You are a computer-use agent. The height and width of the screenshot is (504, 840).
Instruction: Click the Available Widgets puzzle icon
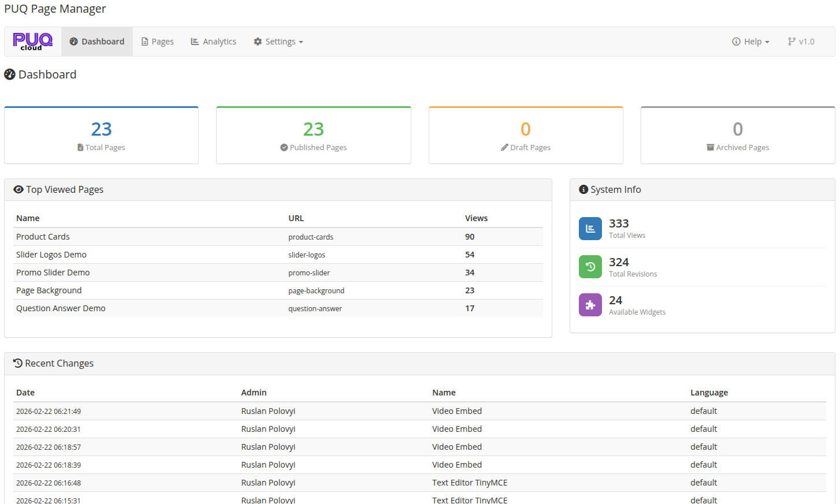590,304
